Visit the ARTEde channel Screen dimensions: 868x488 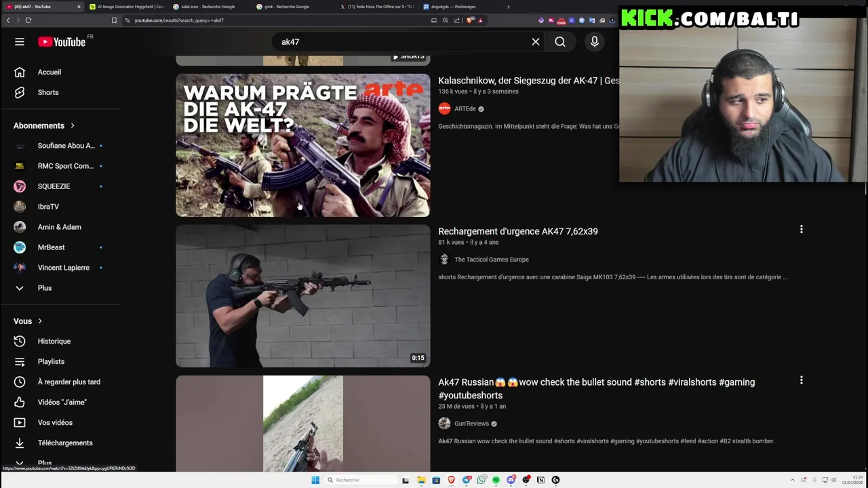click(x=465, y=108)
